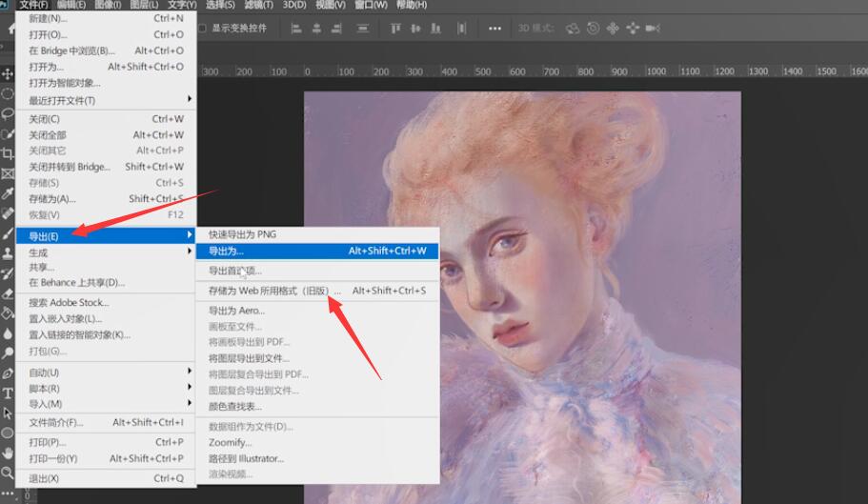
Task: Select the Elliptical Marquee tool
Action: click(x=8, y=93)
